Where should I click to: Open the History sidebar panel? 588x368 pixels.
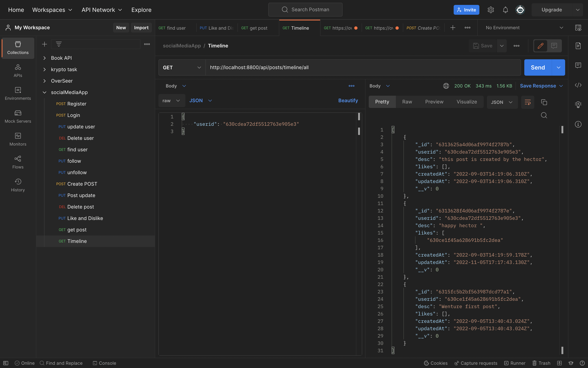click(x=18, y=185)
